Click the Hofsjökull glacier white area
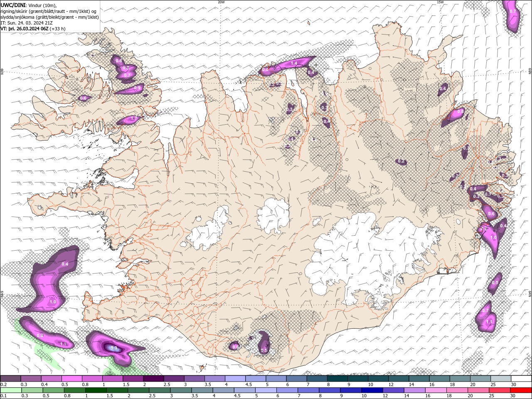Image resolution: width=532 pixels, height=399 pixels. coord(273,215)
